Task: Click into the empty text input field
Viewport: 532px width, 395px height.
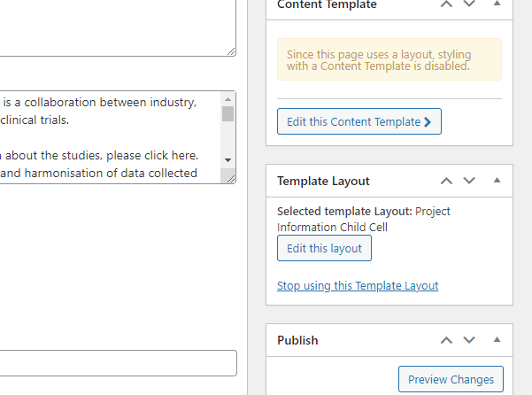Action: point(118,363)
